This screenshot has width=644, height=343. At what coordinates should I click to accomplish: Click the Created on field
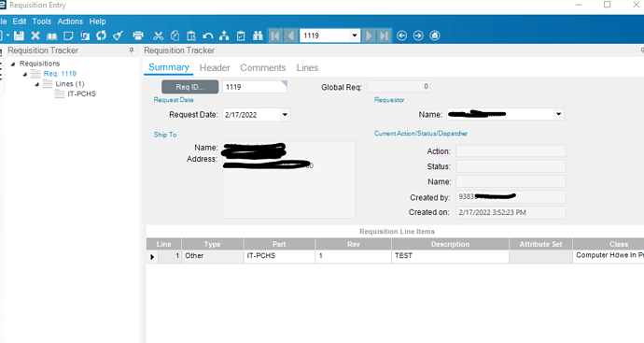pos(511,212)
